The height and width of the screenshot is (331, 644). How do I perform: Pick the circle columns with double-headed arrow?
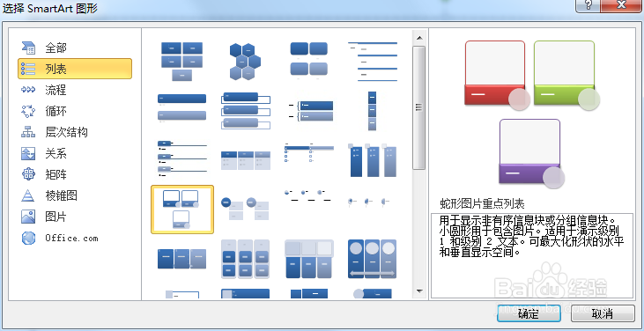click(373, 259)
